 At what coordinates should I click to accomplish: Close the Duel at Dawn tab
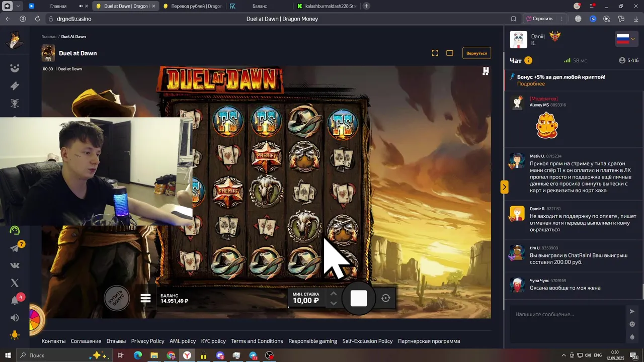[x=153, y=6]
